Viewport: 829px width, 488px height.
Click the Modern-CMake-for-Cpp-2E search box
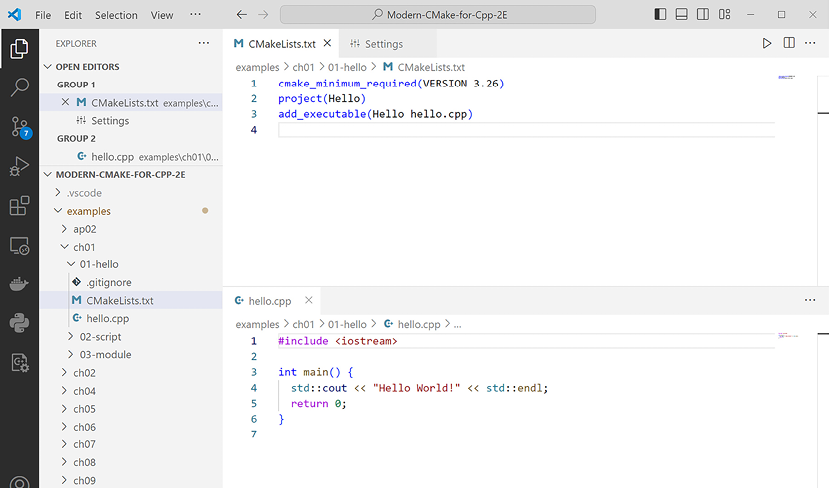(438, 15)
